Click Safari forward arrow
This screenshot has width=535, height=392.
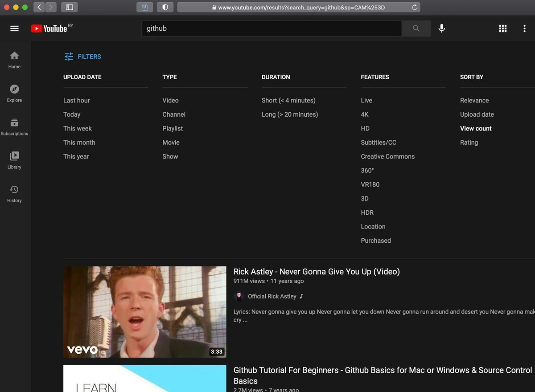(51, 7)
